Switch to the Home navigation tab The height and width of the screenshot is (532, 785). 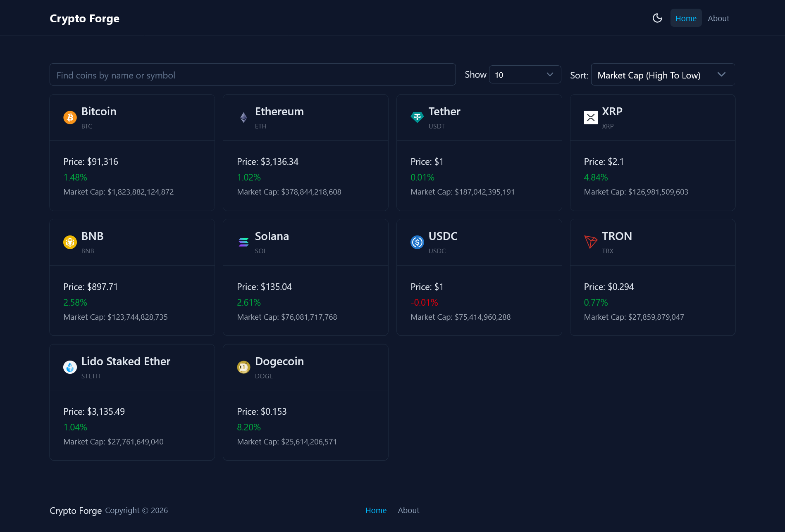point(686,18)
